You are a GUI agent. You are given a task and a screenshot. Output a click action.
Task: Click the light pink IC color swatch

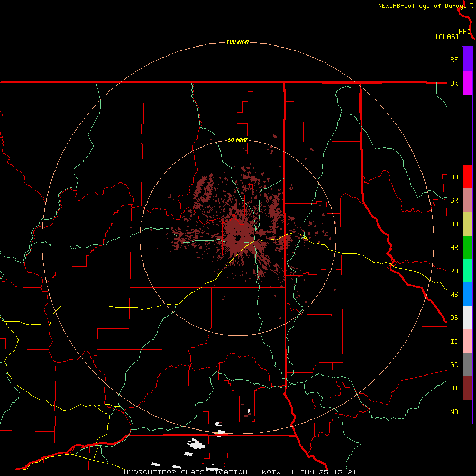pos(467,341)
